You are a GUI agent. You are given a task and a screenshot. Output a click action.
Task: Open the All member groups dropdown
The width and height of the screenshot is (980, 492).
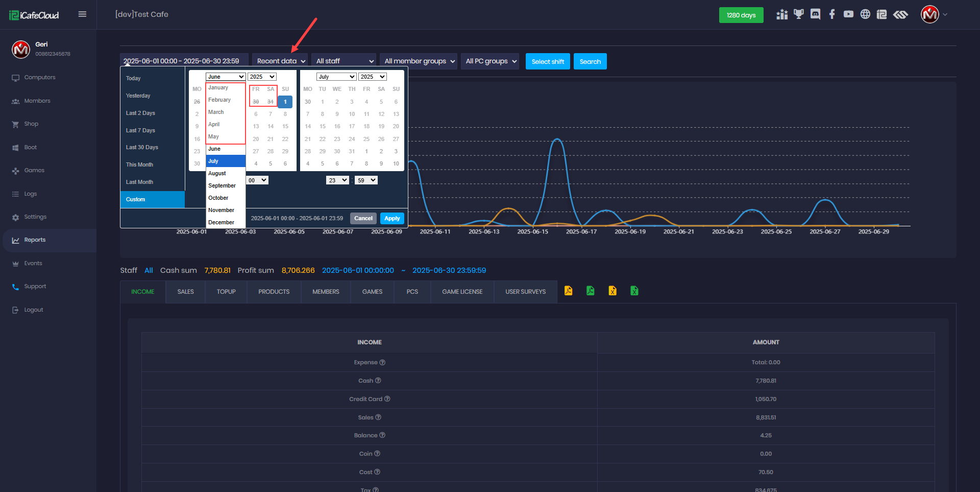click(x=419, y=61)
